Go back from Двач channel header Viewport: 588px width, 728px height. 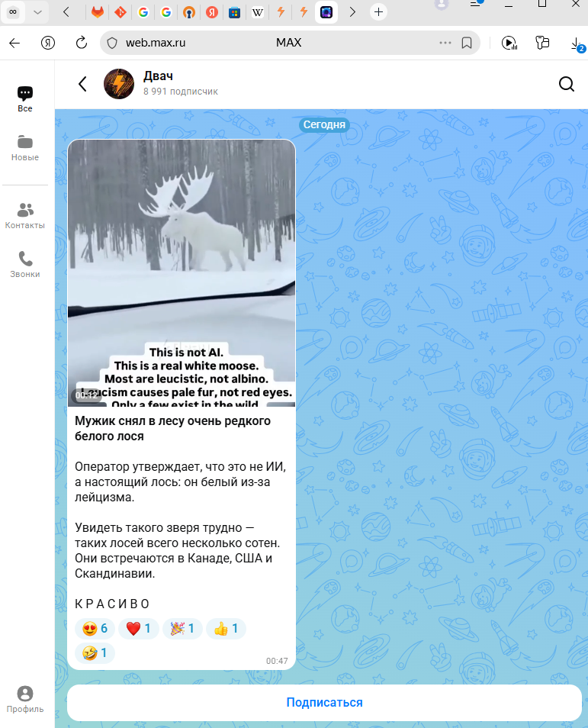tap(82, 84)
